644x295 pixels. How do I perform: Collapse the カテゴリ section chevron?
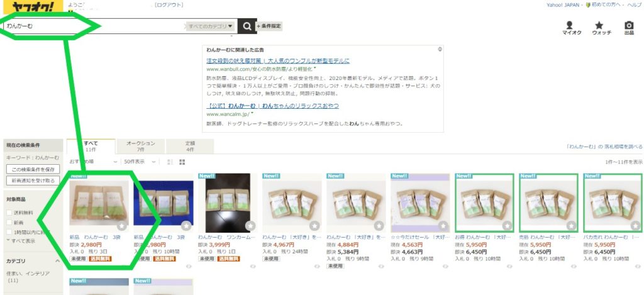(57, 261)
